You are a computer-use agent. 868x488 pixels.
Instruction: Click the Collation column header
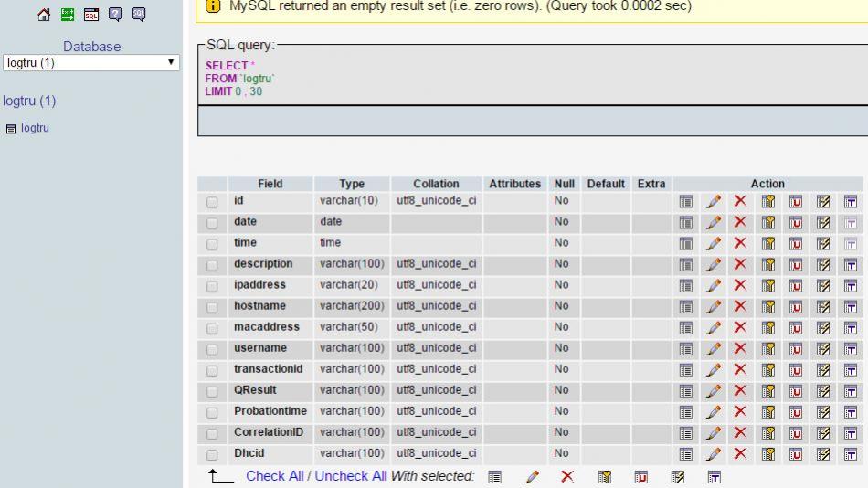(436, 184)
